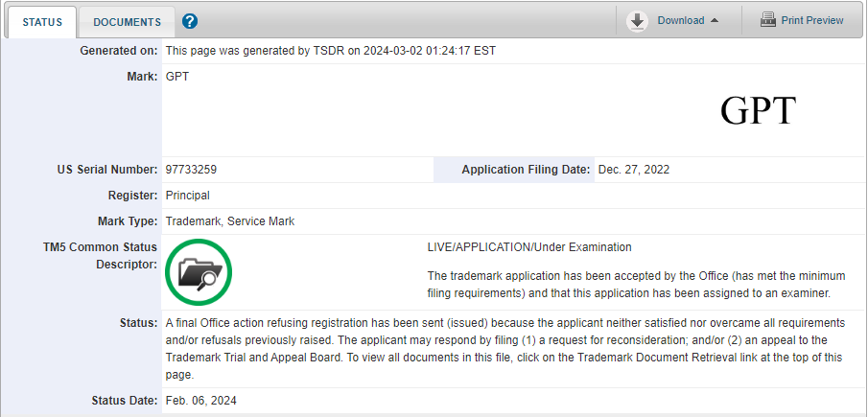Click the Status Date value Feb. 06, 2024
The image size is (868, 417).
tap(201, 401)
